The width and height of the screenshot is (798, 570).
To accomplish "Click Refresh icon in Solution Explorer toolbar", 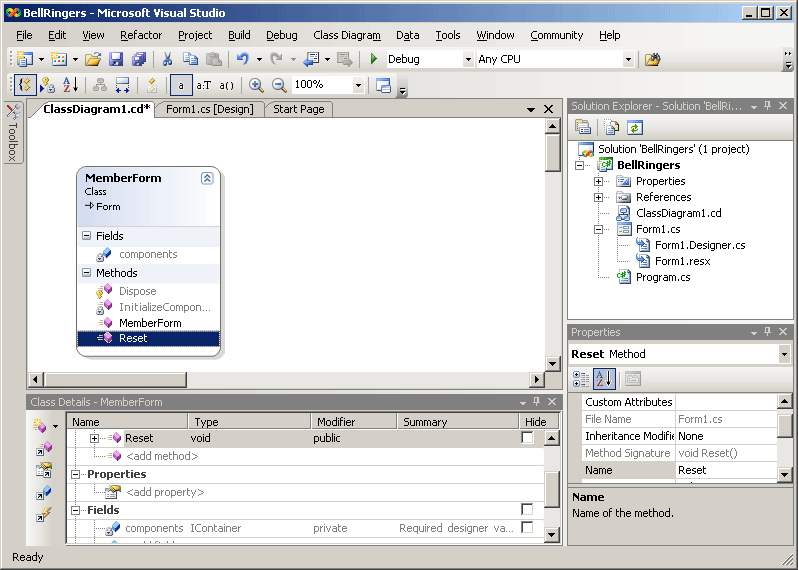I will pos(634,127).
